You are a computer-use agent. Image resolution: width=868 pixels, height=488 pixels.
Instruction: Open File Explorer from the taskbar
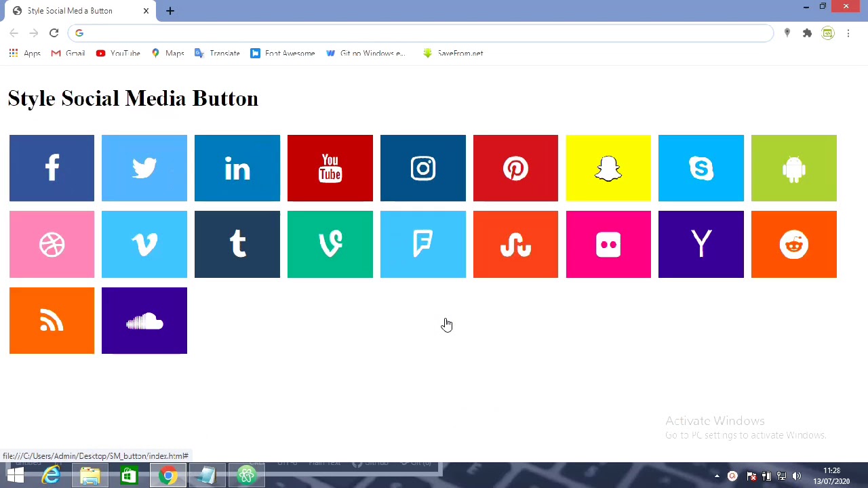coord(90,476)
